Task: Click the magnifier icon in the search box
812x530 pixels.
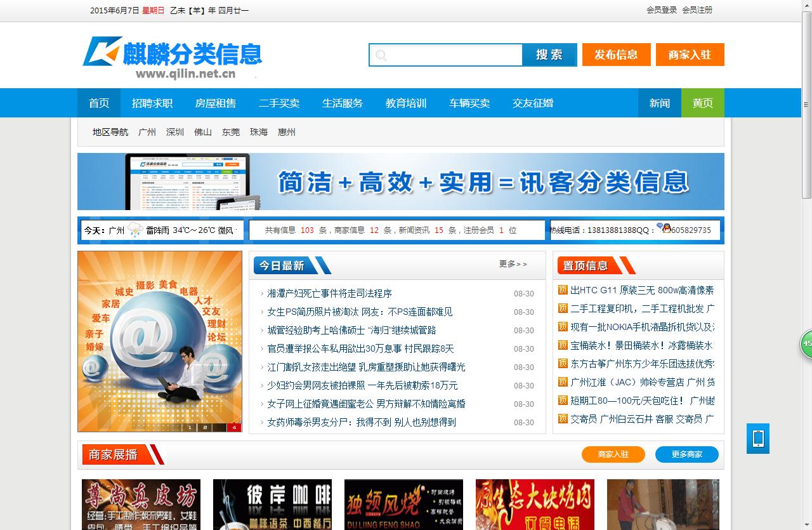Action: [x=381, y=55]
